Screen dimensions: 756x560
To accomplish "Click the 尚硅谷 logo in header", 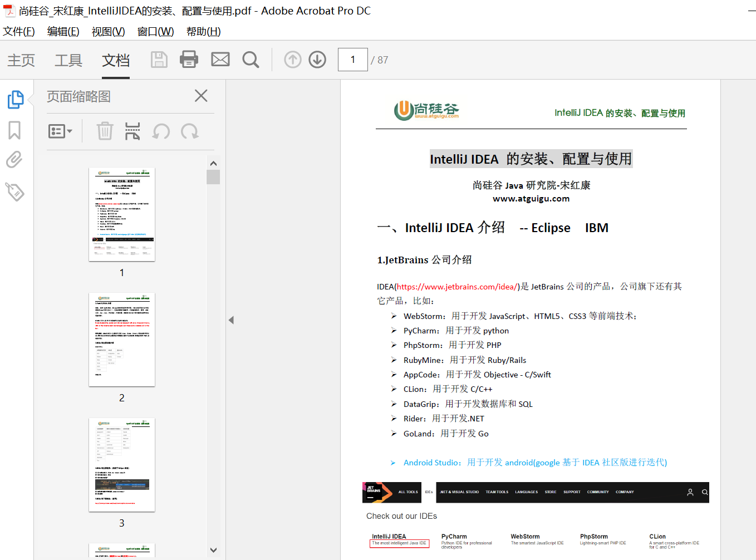I will coord(426,110).
